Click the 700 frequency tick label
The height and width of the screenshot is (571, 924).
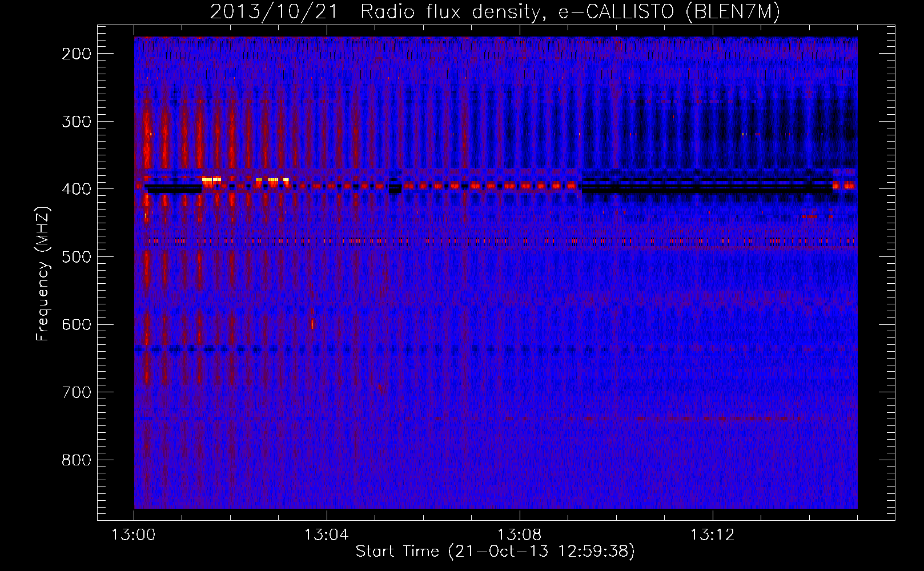pyautogui.click(x=77, y=392)
